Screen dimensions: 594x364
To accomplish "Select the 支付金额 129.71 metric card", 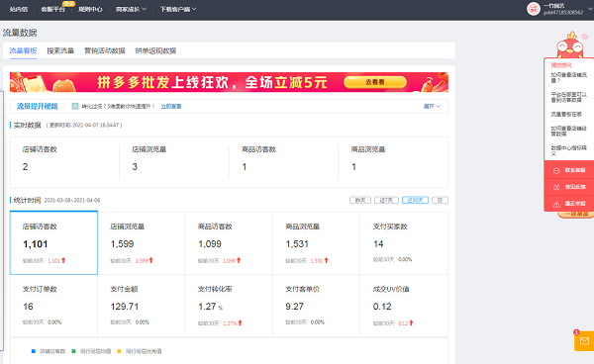I will point(142,306).
